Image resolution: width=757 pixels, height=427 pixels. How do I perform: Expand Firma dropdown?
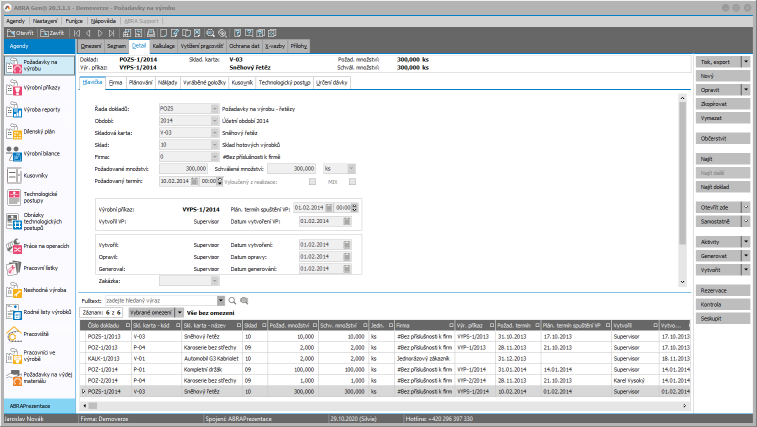click(214, 157)
